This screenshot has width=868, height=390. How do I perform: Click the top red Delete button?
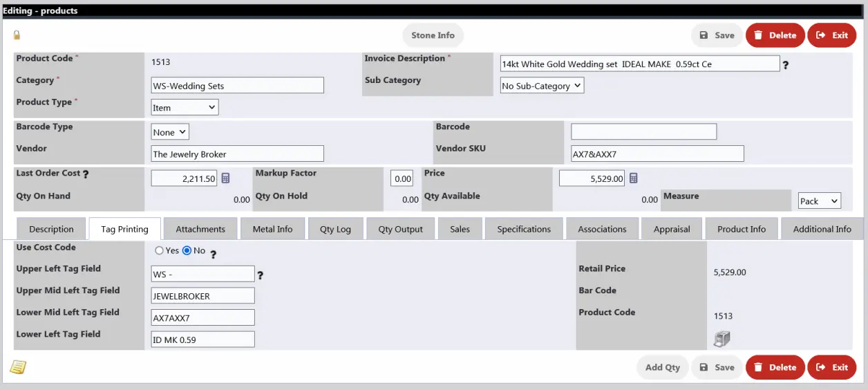[x=775, y=35]
